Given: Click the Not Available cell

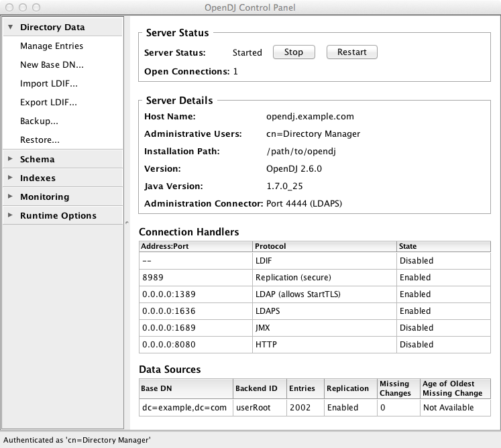Looking at the screenshot, I should tap(455, 408).
